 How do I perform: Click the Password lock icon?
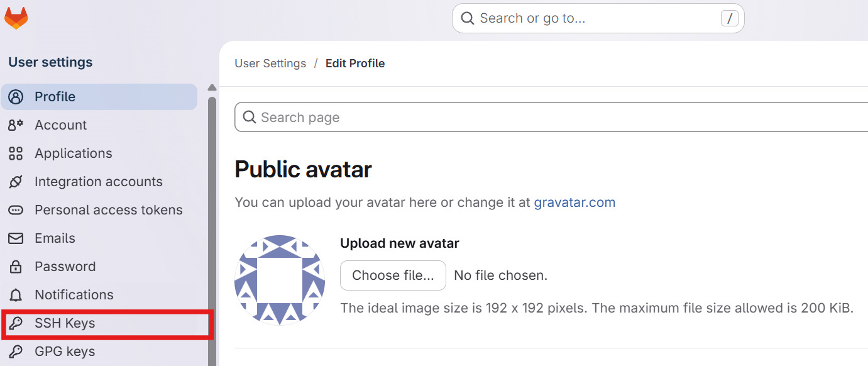pos(15,266)
